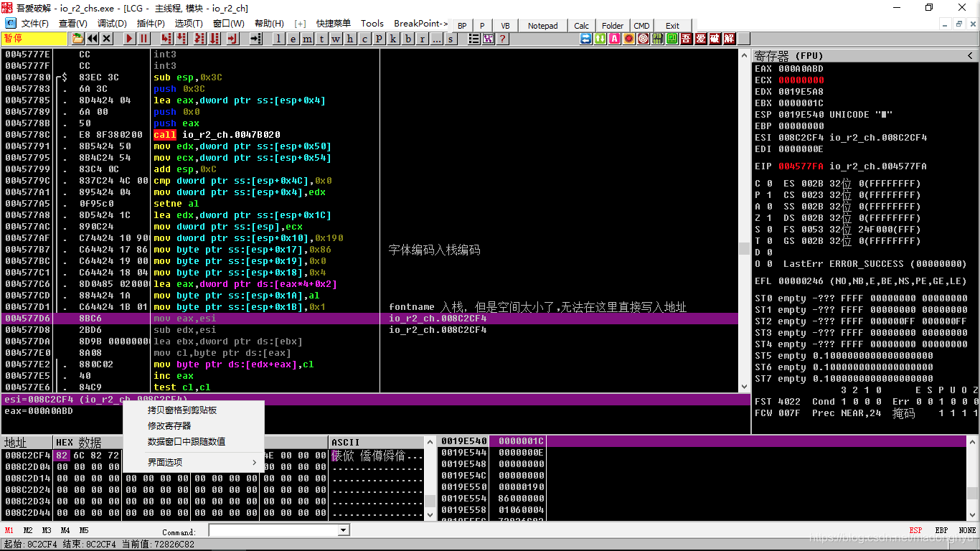Click the Notepad launcher button

tap(542, 26)
